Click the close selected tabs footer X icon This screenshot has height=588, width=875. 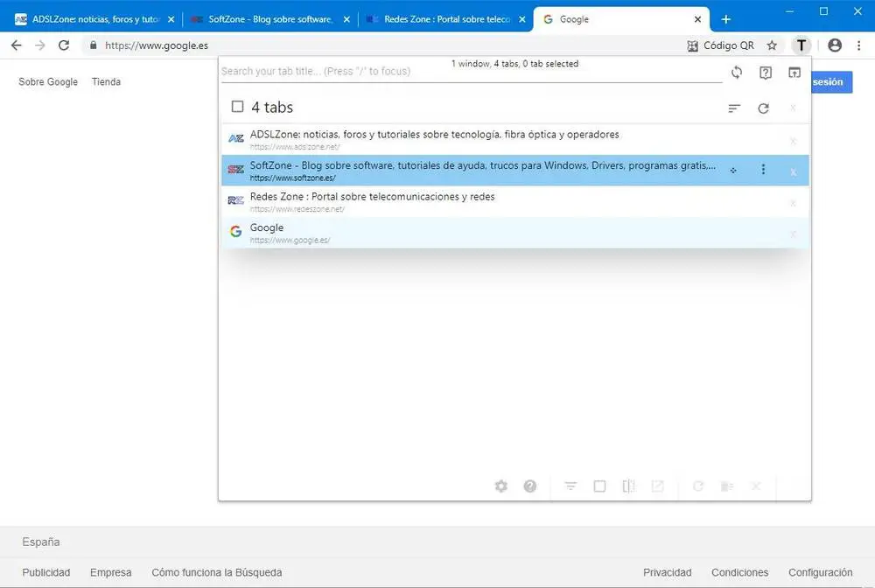point(756,486)
